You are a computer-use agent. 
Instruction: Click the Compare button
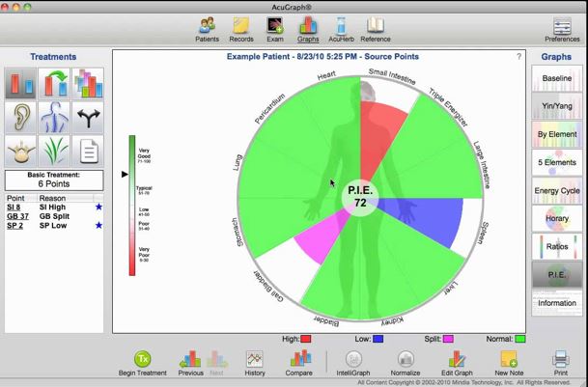[x=299, y=364]
